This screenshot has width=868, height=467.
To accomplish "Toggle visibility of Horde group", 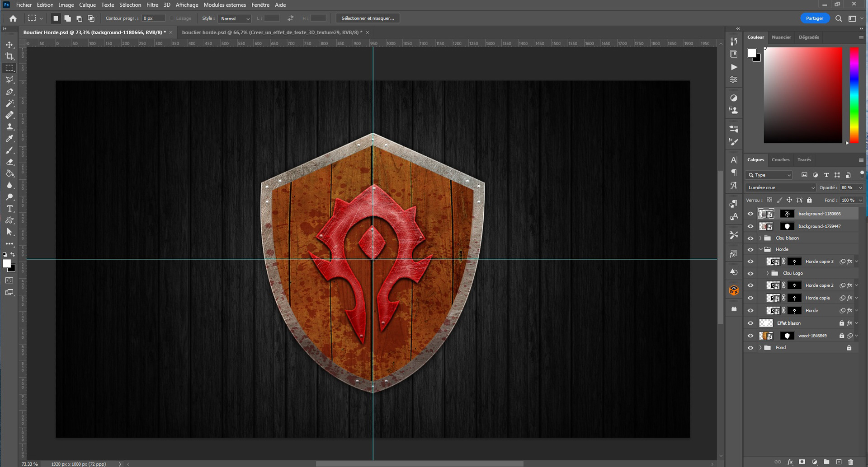I will tap(750, 249).
